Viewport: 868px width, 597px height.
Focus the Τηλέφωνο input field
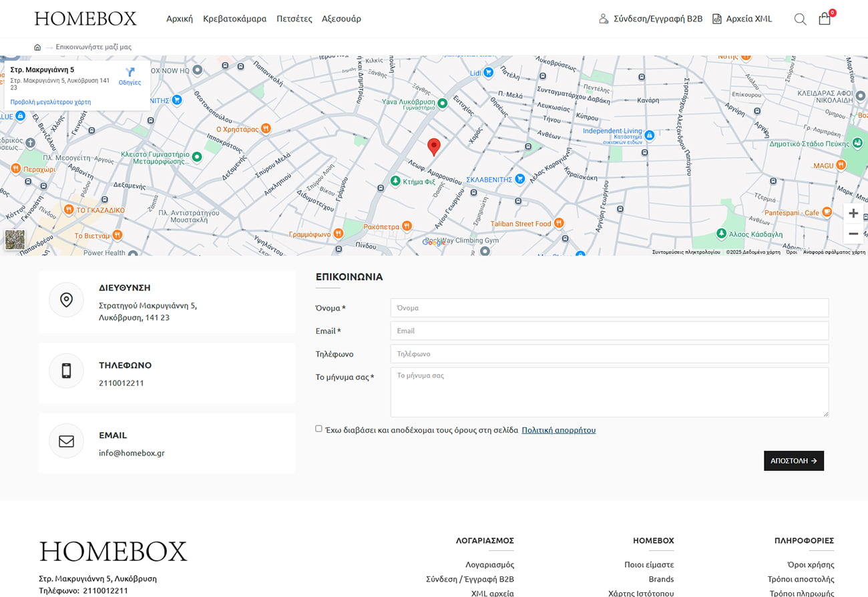[x=610, y=354]
